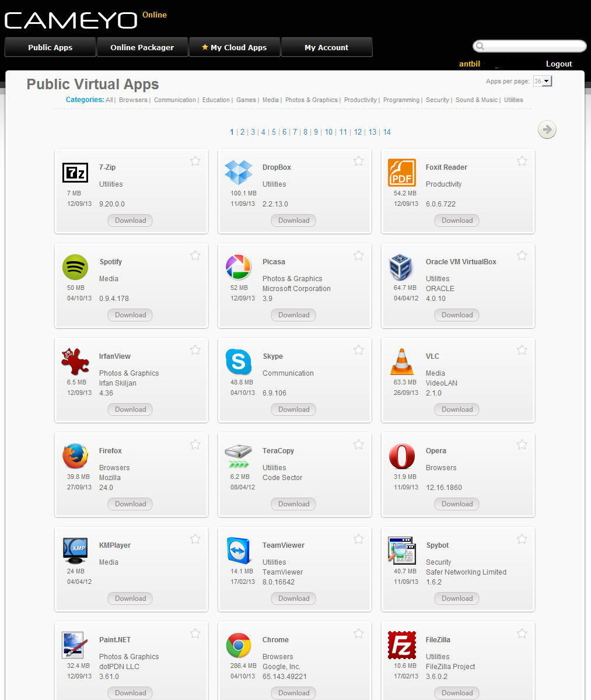Toggle favorite star on Skype
591x700 pixels.
pos(358,350)
